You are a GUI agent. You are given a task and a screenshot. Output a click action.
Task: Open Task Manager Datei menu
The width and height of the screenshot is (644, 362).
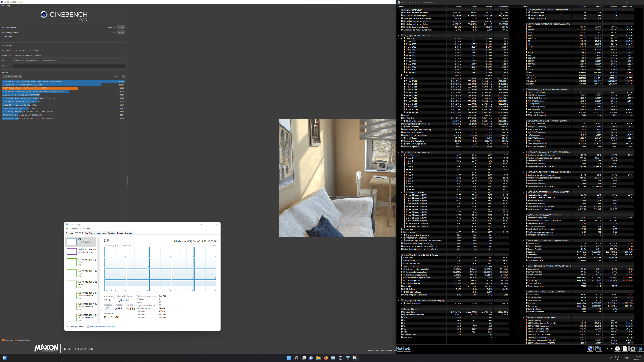pos(67,229)
